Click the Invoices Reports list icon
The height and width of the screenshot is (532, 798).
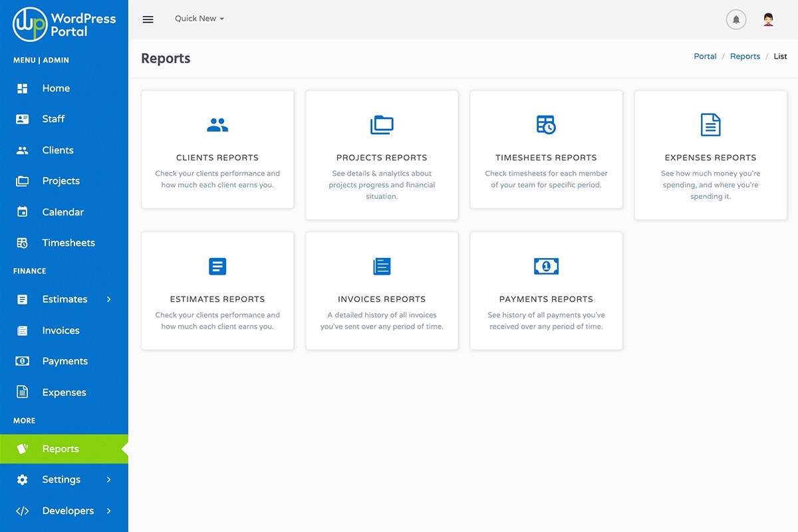tap(381, 266)
